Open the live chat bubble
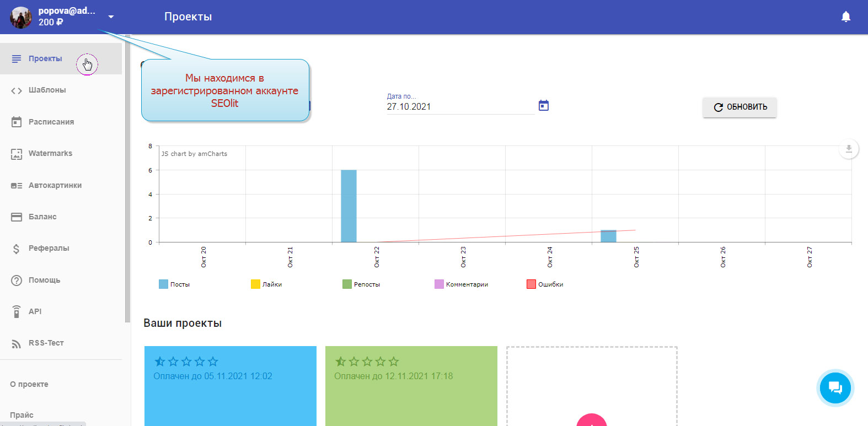868x426 pixels. click(x=835, y=388)
